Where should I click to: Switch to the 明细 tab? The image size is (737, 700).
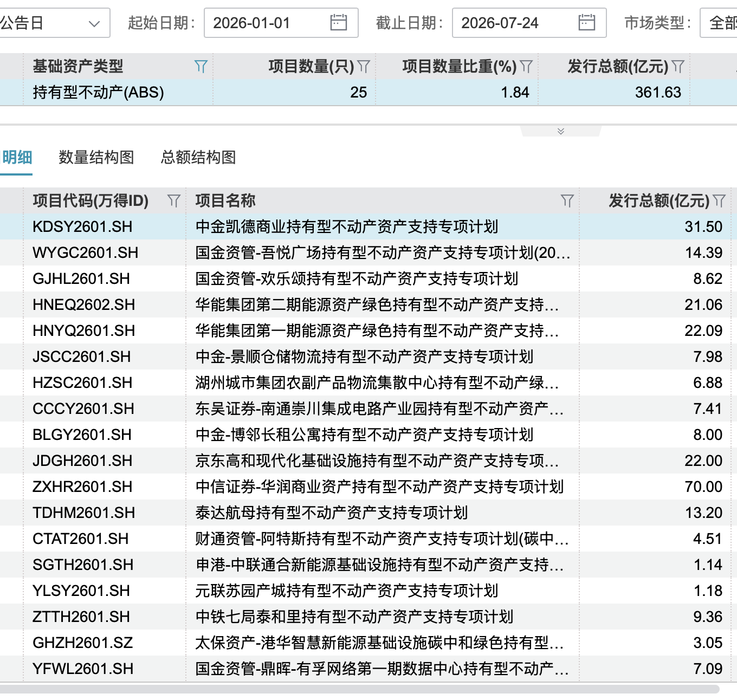click(17, 158)
